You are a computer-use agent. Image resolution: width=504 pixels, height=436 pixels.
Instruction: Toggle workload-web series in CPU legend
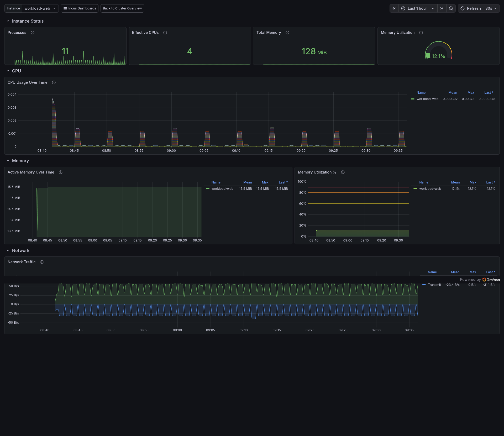(x=427, y=99)
